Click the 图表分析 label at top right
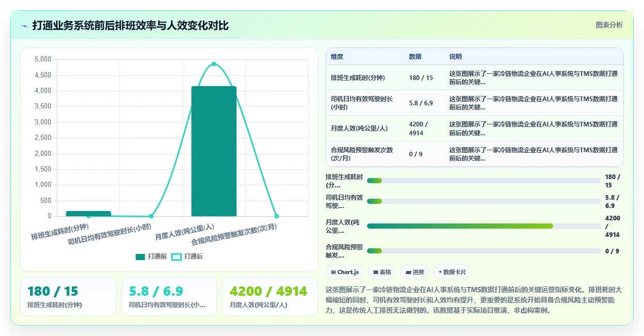The width and height of the screenshot is (644, 336). click(609, 25)
